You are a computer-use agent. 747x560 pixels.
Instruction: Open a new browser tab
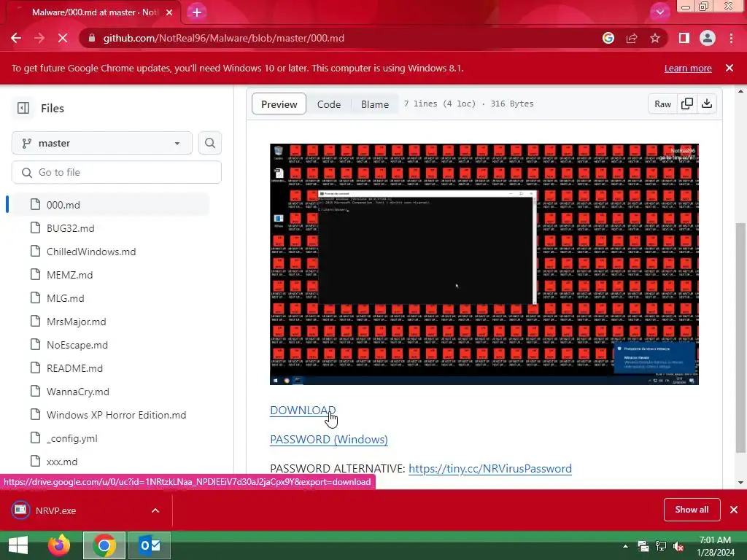(x=197, y=12)
